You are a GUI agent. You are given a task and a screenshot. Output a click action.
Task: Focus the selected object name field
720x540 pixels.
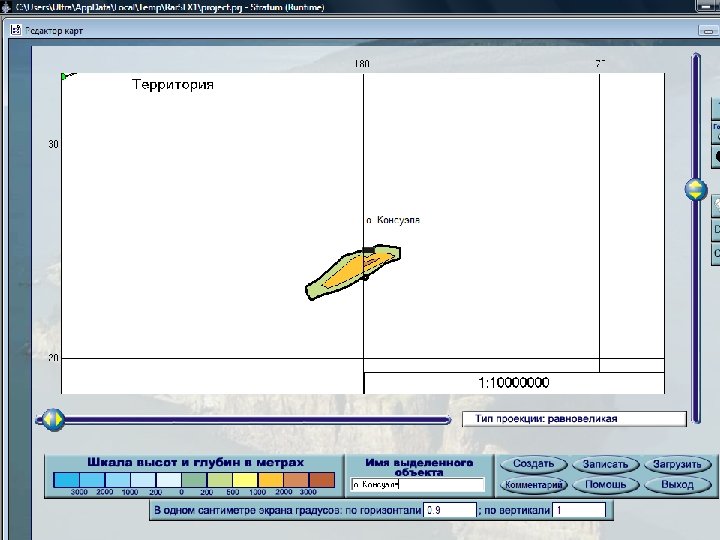[x=417, y=484]
